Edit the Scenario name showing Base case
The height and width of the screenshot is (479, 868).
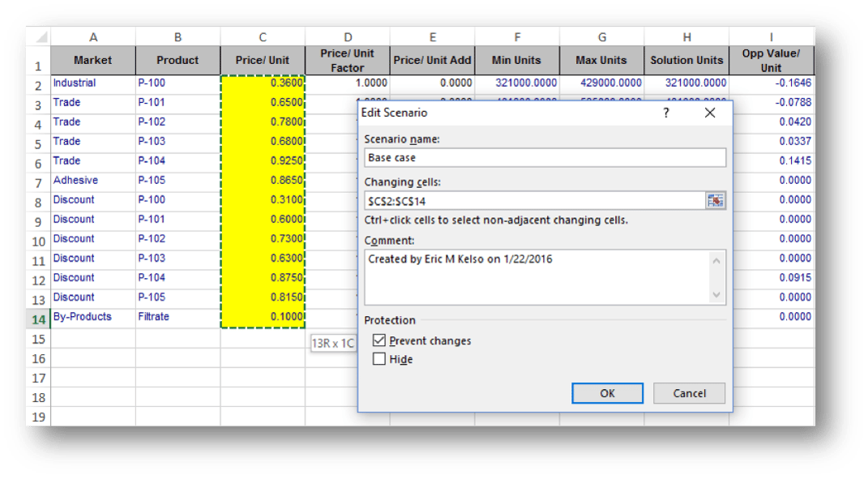(x=543, y=158)
